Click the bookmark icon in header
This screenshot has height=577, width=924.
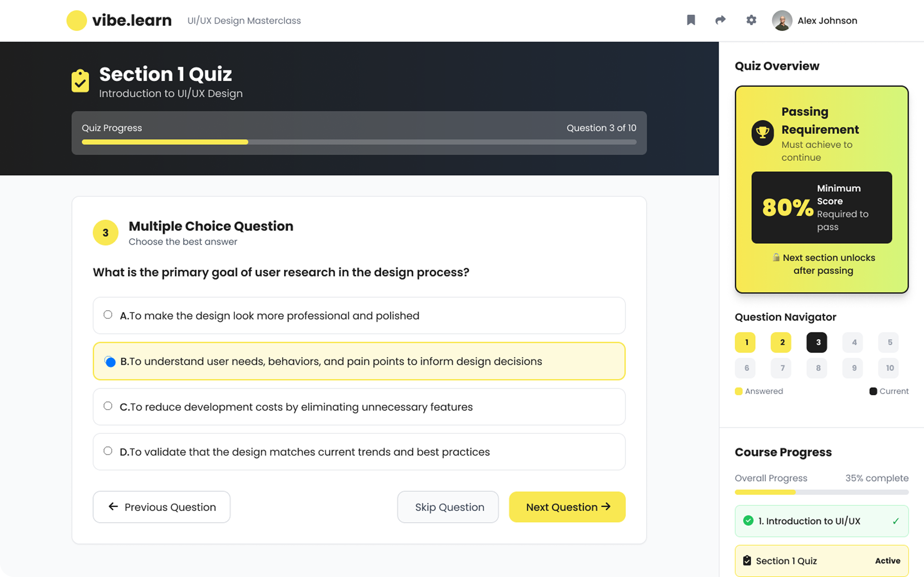click(690, 20)
